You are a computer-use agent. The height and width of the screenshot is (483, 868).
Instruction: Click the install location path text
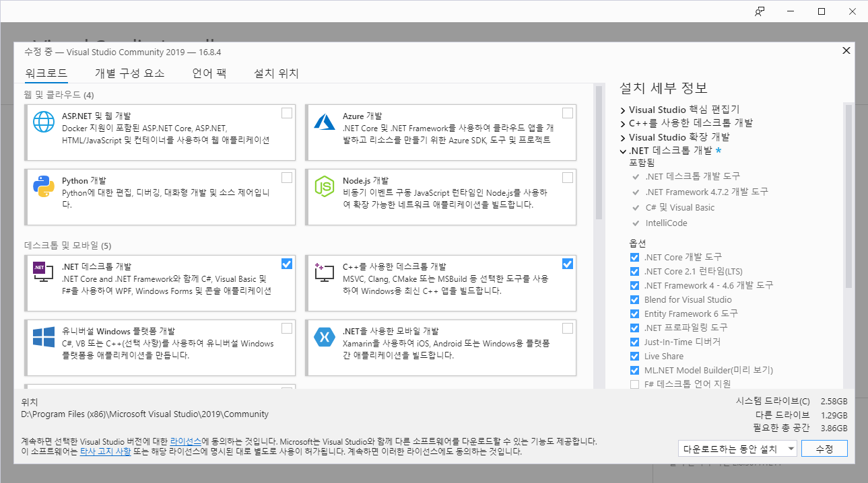[x=145, y=414]
